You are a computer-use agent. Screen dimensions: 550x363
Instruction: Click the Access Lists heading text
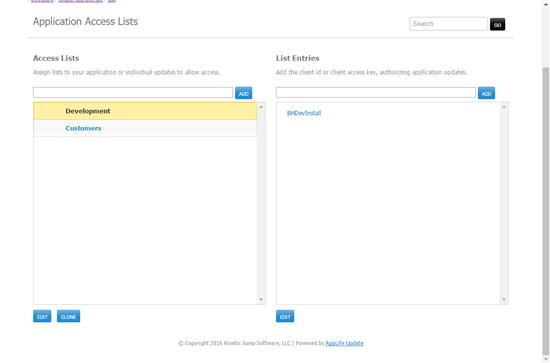click(56, 58)
